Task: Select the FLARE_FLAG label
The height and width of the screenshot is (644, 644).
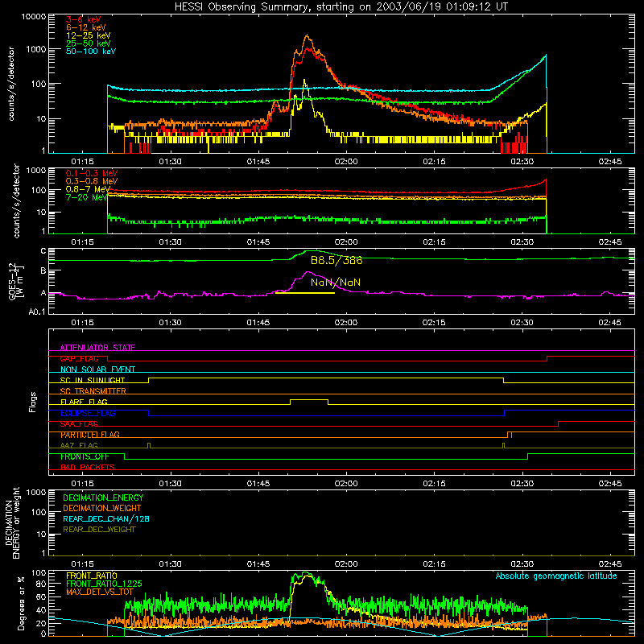Action: tap(84, 402)
